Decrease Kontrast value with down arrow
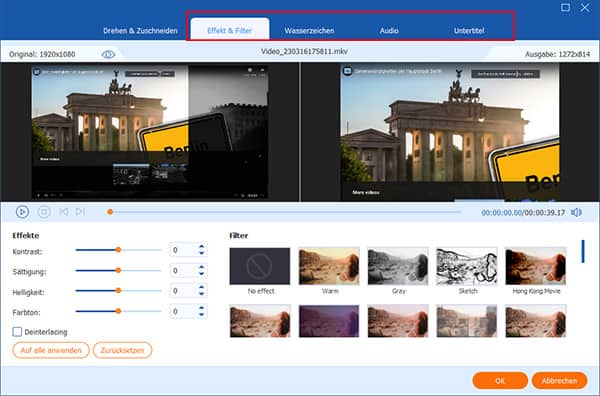The image size is (600, 396). coord(202,253)
